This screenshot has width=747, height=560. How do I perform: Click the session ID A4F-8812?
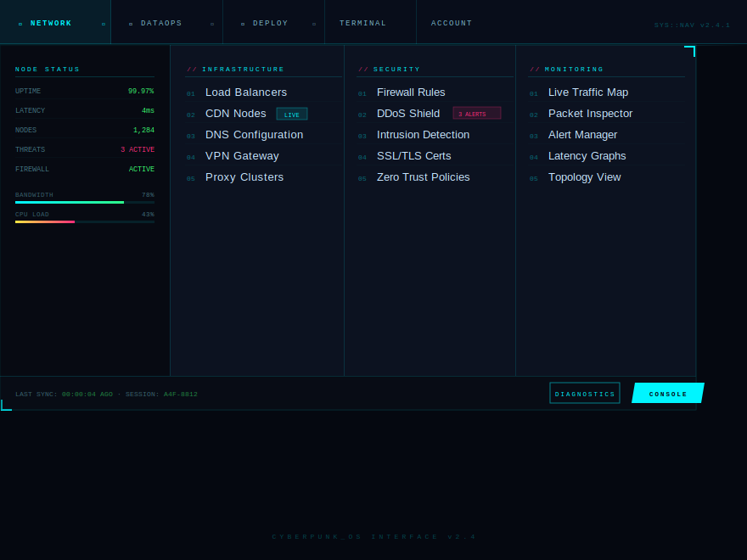click(181, 395)
